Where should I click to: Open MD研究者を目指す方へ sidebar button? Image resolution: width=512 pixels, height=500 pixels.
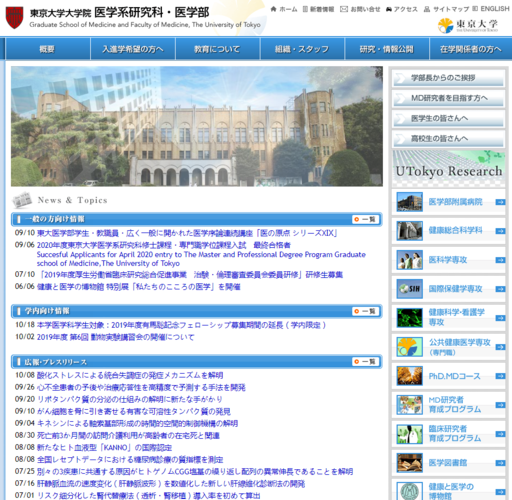pyautogui.click(x=449, y=98)
